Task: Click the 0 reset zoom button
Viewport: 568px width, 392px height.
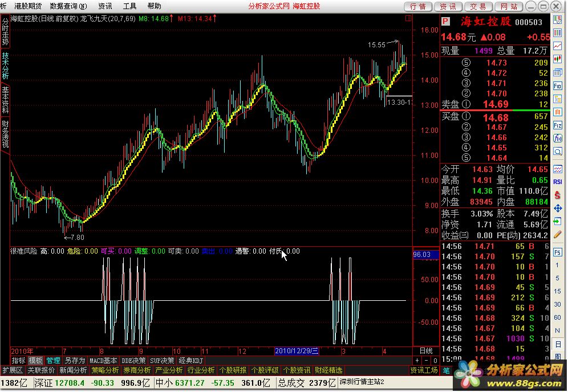Action: 435,361
